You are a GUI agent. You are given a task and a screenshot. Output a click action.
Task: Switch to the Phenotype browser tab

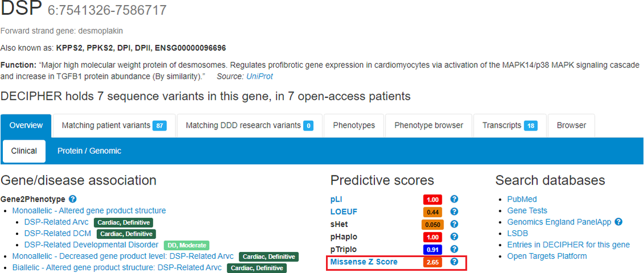pyautogui.click(x=429, y=125)
